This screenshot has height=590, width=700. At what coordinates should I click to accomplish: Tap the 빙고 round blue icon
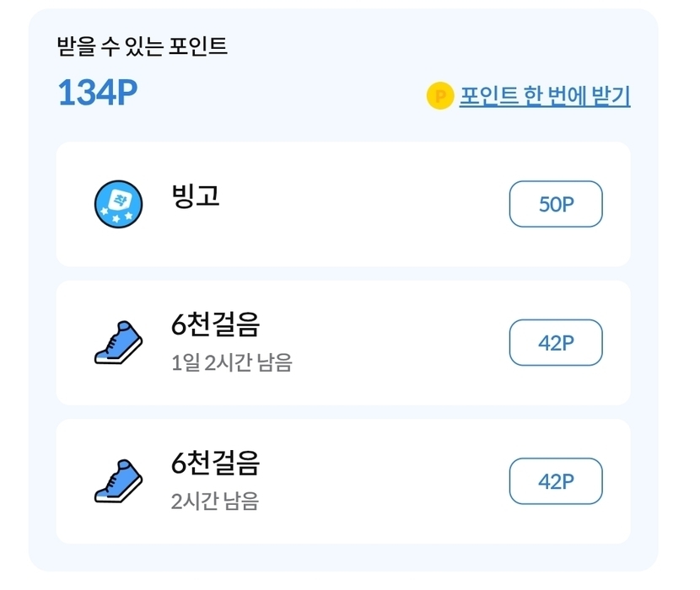coord(117,204)
